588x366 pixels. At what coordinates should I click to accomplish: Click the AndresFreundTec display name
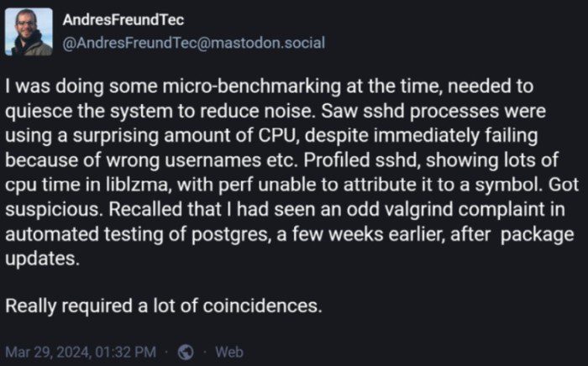[x=123, y=19]
